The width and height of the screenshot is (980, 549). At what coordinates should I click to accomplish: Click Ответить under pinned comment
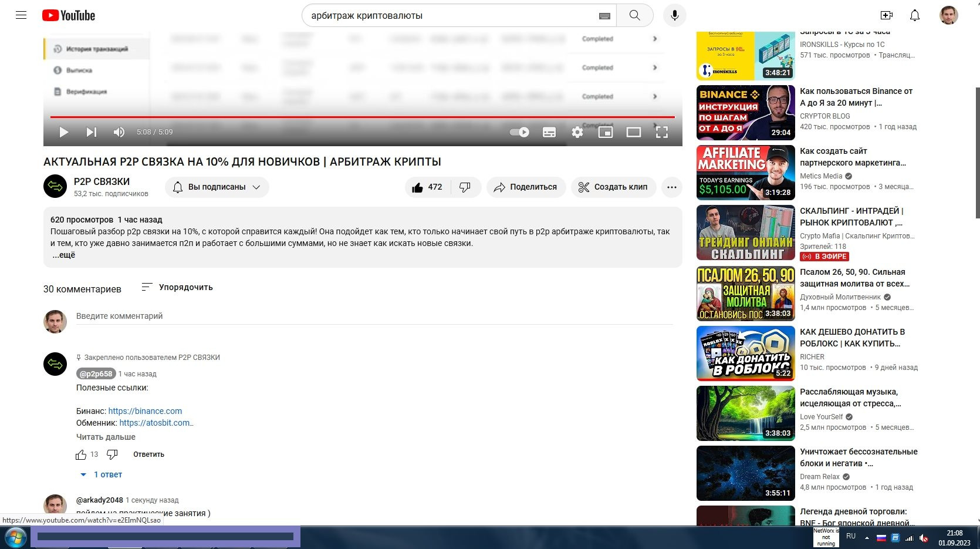coord(148,454)
